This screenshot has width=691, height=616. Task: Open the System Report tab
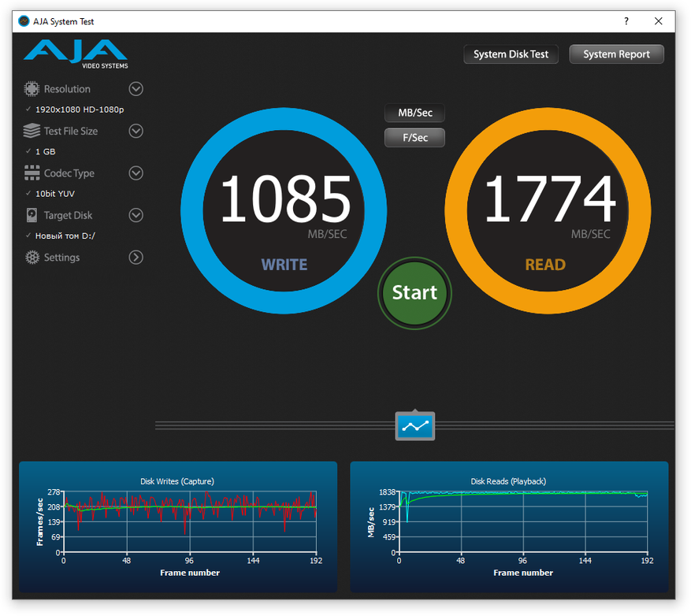tap(616, 54)
